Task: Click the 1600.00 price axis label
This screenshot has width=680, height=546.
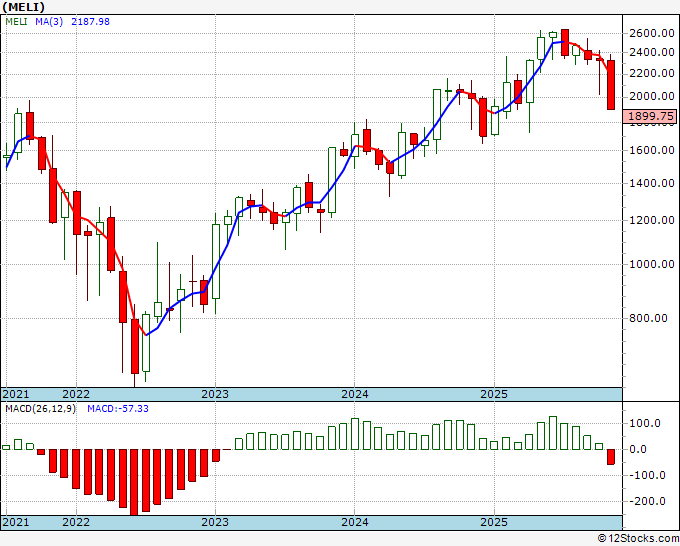Action: (x=651, y=150)
